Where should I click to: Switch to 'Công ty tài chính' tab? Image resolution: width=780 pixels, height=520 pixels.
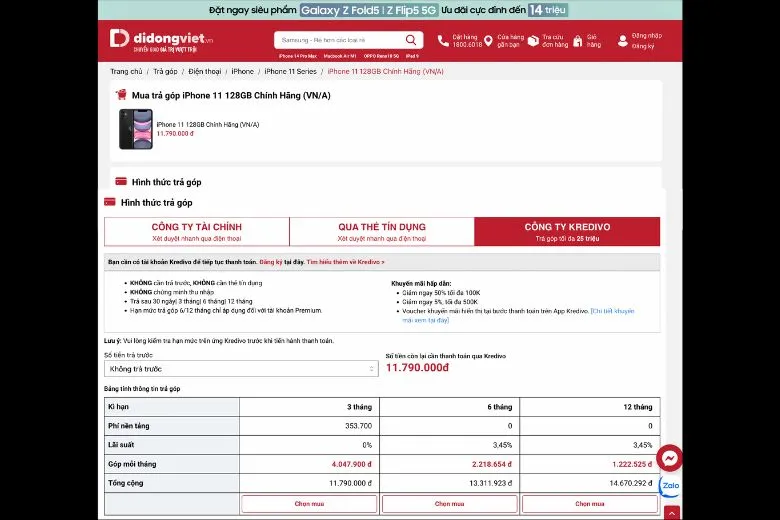point(197,231)
